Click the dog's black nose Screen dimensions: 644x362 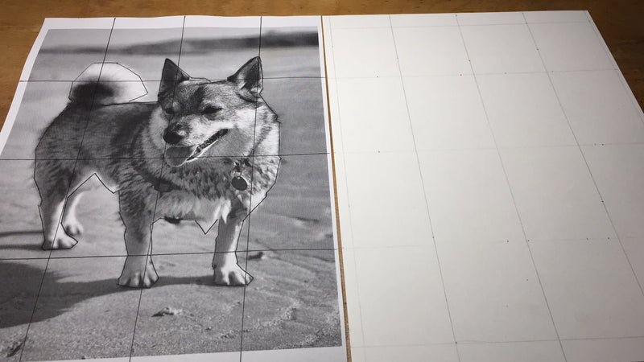point(172,134)
